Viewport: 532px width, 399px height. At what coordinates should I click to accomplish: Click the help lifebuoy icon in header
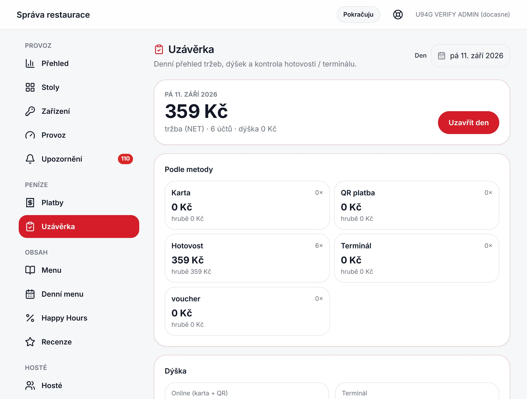(398, 15)
